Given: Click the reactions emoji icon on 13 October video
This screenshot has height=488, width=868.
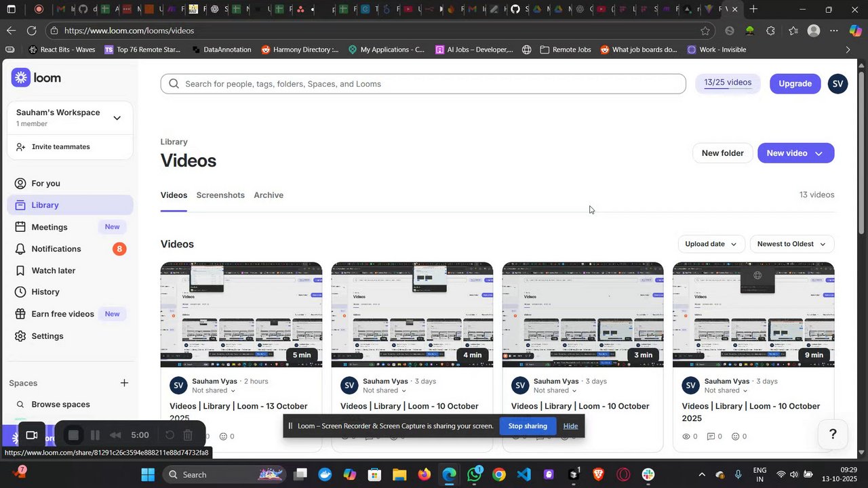Looking at the screenshot, I should tap(223, 436).
